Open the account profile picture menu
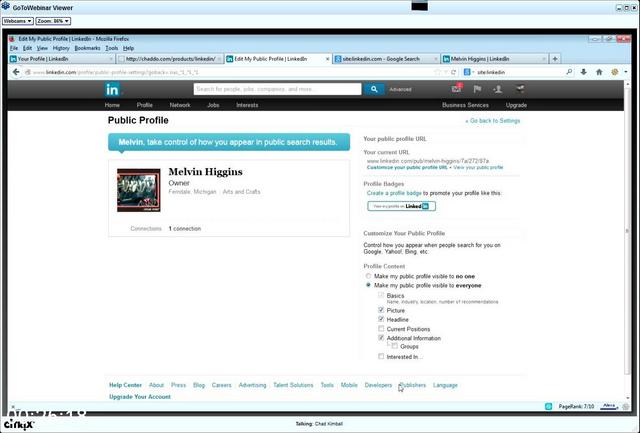640x433 pixels. click(520, 88)
